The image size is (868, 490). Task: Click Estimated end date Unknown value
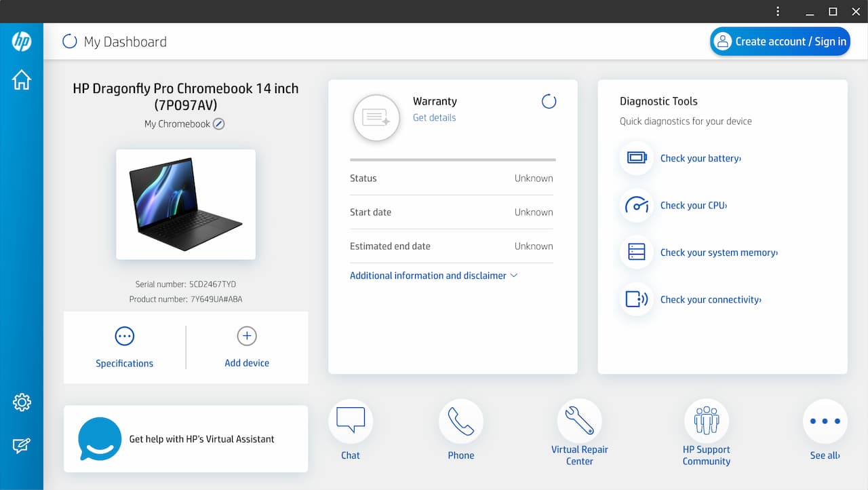[x=534, y=246]
